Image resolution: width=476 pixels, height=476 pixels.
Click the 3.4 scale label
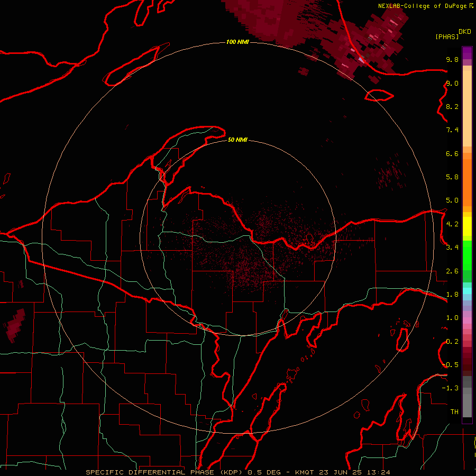[x=452, y=248]
